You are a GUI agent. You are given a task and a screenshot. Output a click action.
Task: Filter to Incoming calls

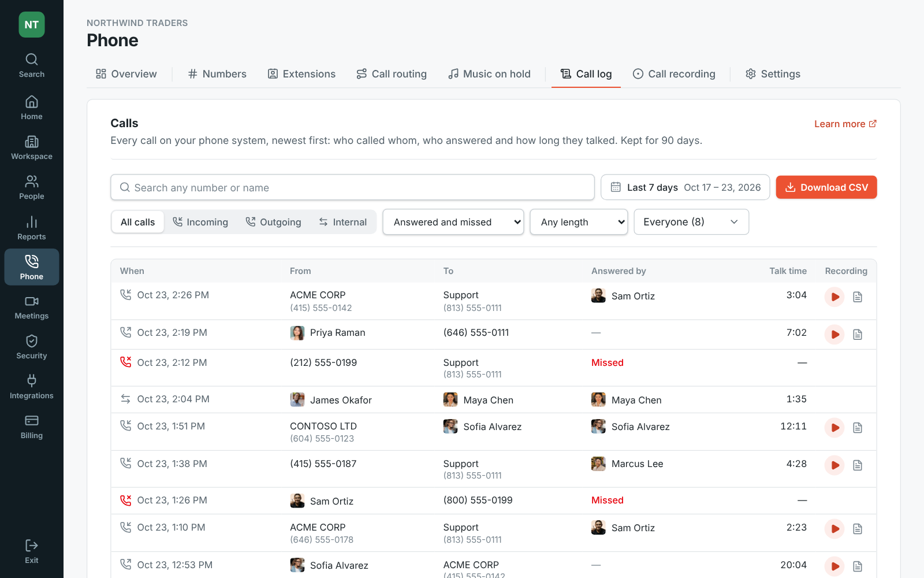tap(200, 222)
